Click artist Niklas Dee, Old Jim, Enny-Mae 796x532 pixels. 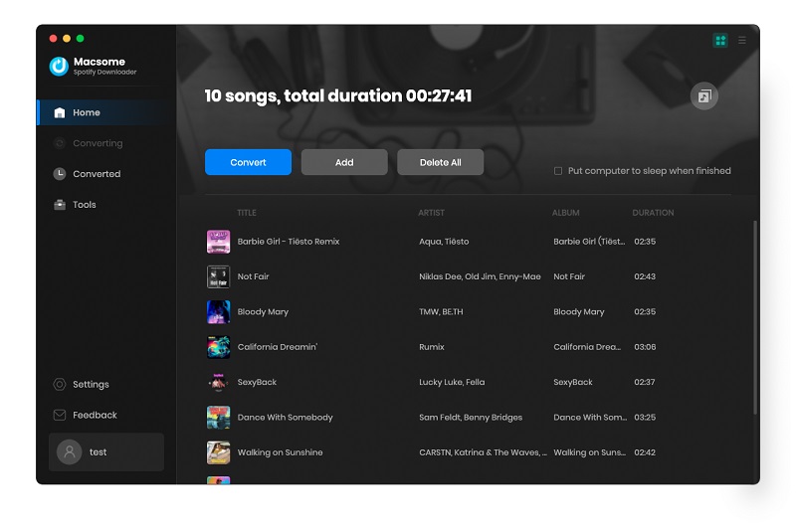coord(480,276)
